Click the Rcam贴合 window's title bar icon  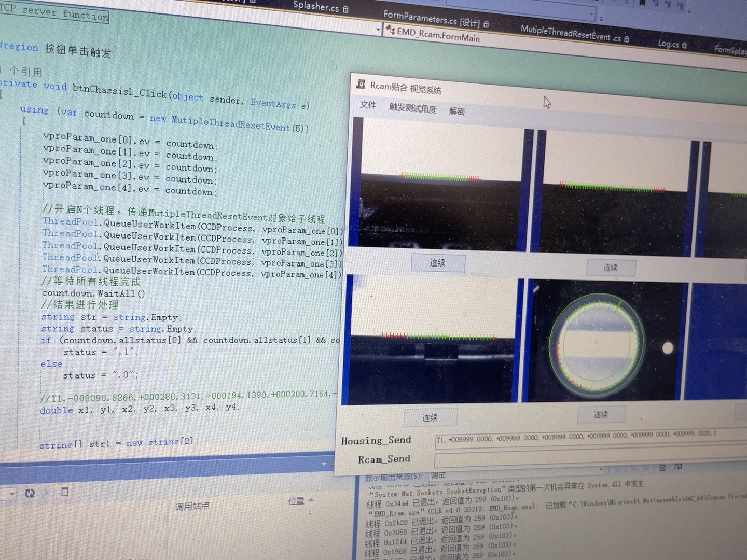pos(361,84)
